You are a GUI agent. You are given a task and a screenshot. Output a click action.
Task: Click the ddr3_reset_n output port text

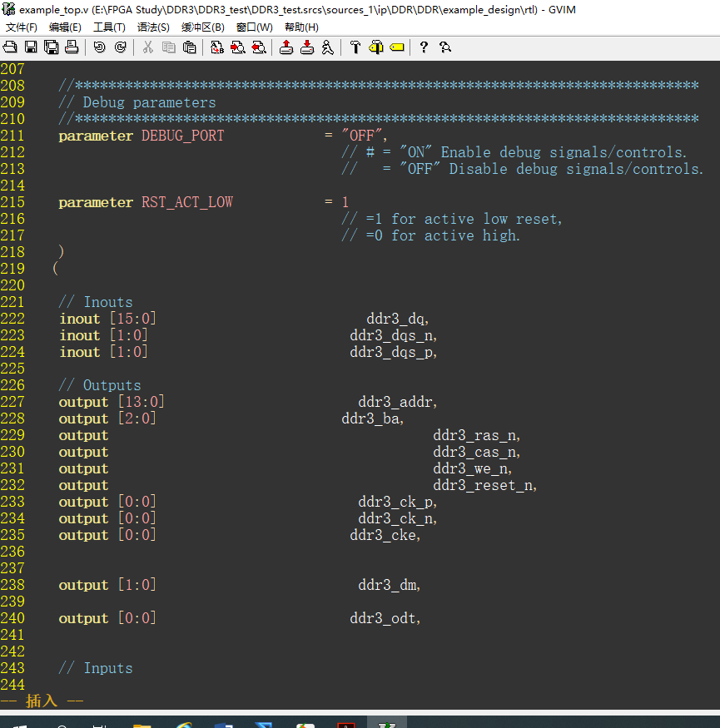coord(485,485)
